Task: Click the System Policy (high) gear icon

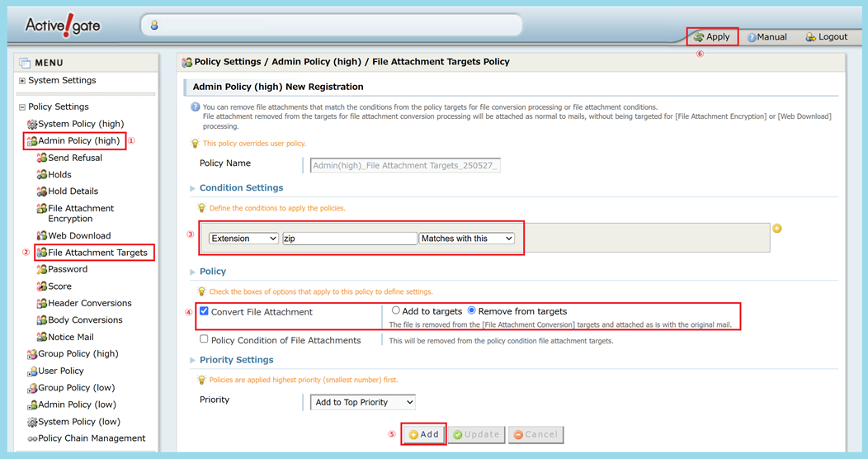Action: coord(32,124)
